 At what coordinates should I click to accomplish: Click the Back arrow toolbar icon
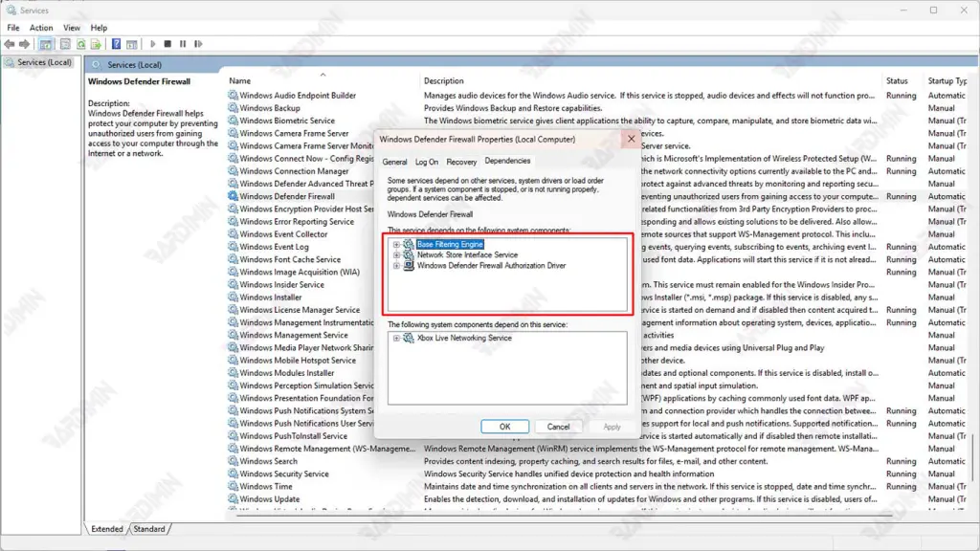(x=10, y=44)
